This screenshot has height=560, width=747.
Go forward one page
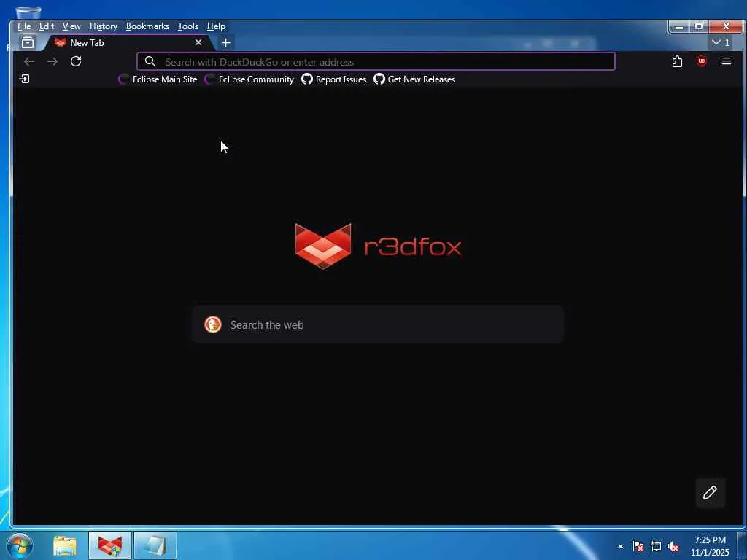pyautogui.click(x=53, y=61)
